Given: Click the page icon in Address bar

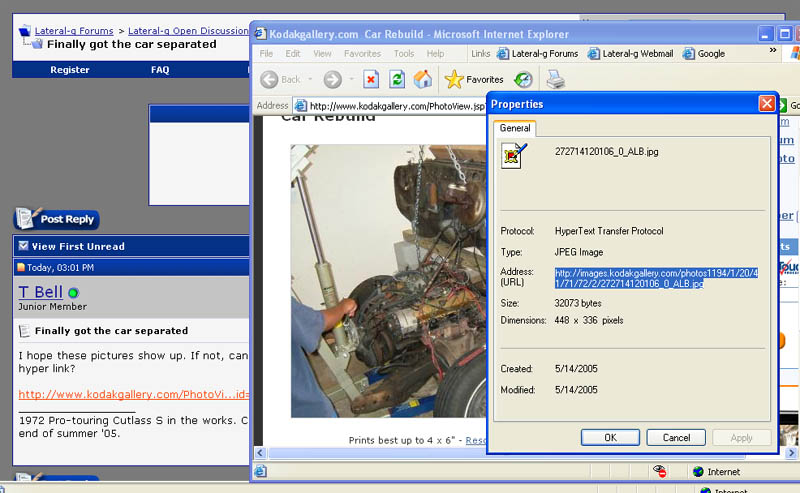Looking at the screenshot, I should (301, 106).
